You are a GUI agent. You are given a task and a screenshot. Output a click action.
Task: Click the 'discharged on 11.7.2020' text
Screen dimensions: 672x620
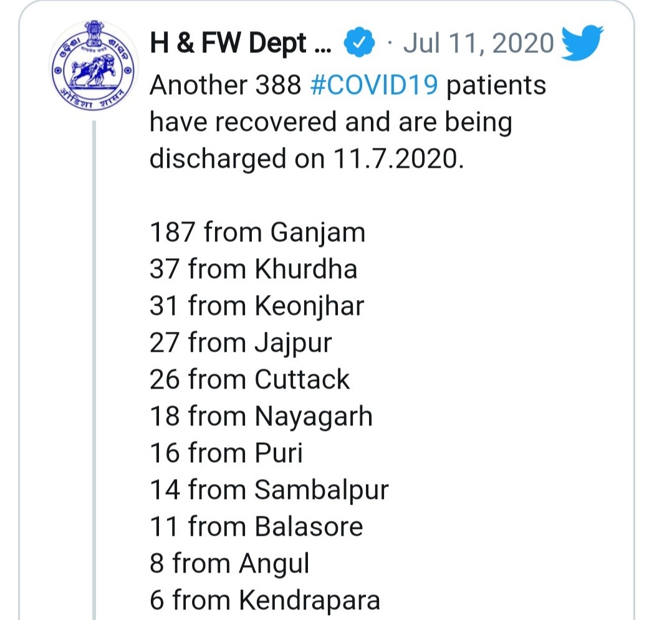(307, 158)
